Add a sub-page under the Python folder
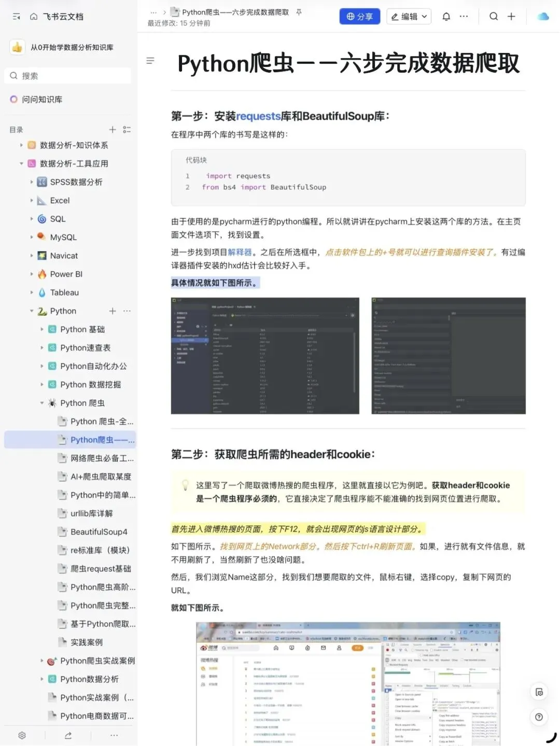The height and width of the screenshot is (746, 560). click(112, 311)
